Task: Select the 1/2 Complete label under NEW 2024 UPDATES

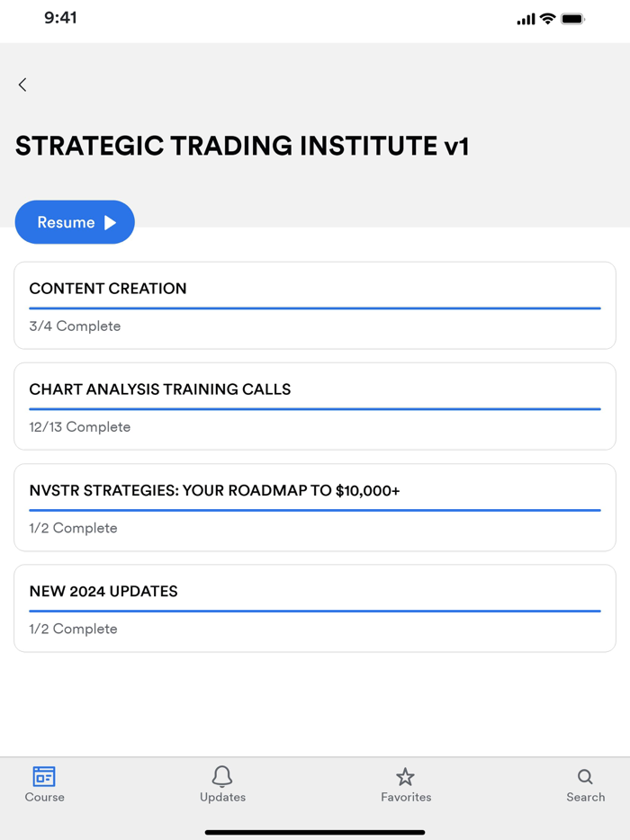Action: (74, 629)
